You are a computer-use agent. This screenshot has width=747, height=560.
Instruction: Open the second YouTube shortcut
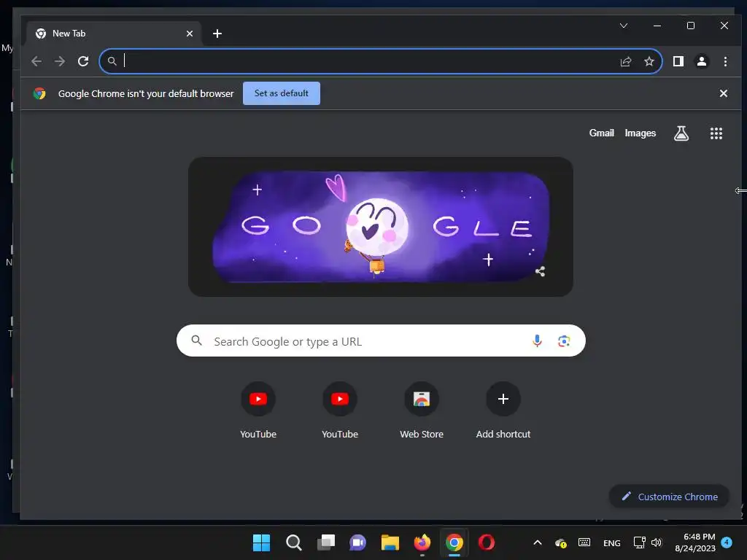coord(340,411)
